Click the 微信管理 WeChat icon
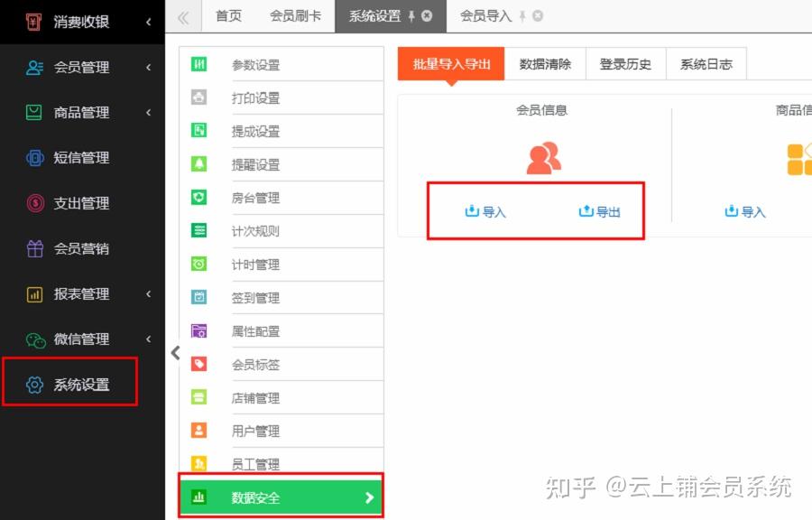812x520 pixels. click(x=36, y=339)
